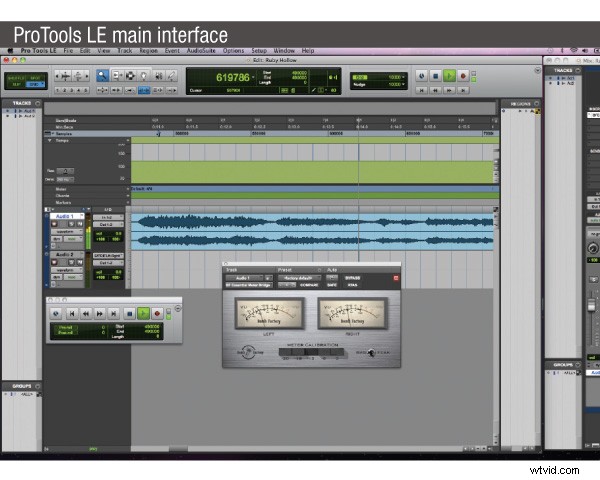600x480 pixels.
Task: Click Fast Forward in Edit window transport
Action: [x=449, y=90]
